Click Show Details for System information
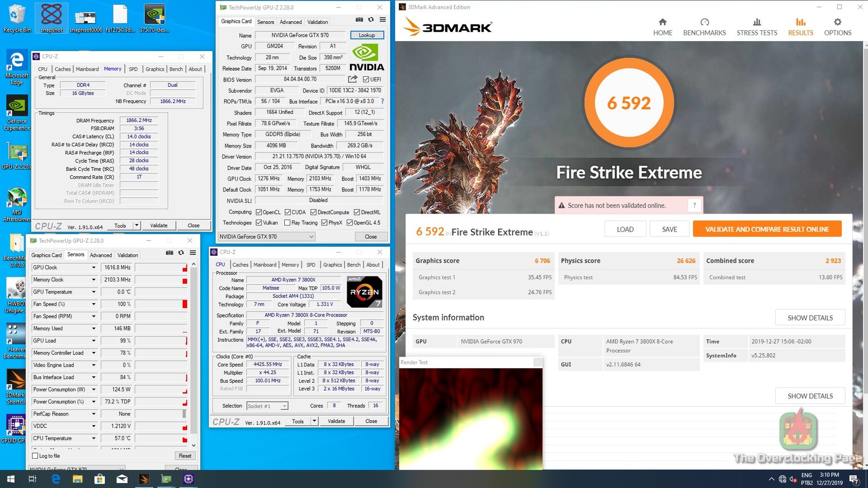868x488 pixels. pyautogui.click(x=810, y=318)
